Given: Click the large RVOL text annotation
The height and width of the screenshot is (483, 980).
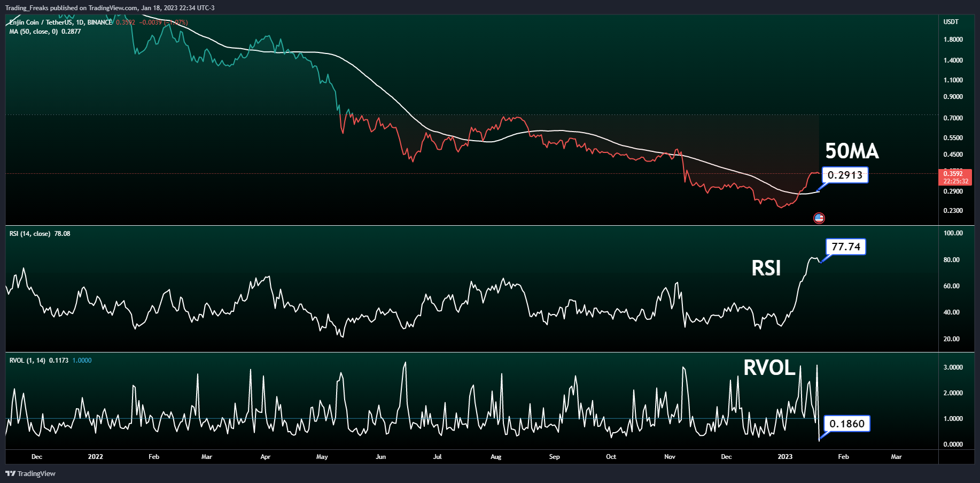Looking at the screenshot, I should coord(769,367).
